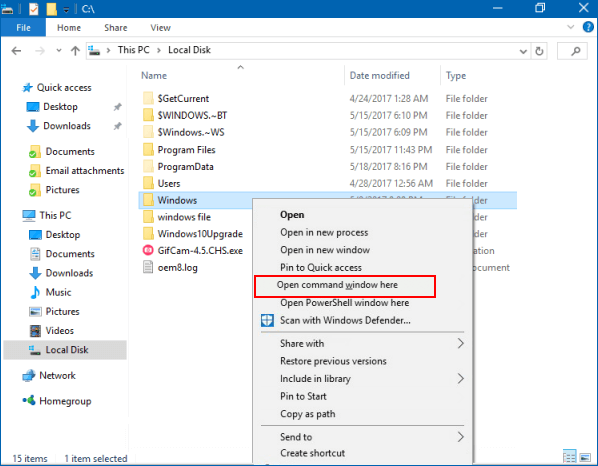
Task: Open Customize Quick Access Toolbar dropdown
Action: pos(66,9)
